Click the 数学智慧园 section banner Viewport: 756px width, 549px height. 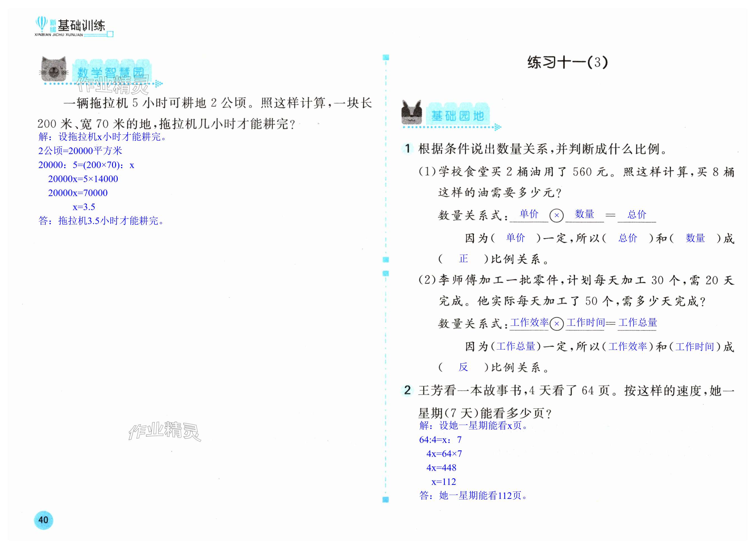(111, 72)
